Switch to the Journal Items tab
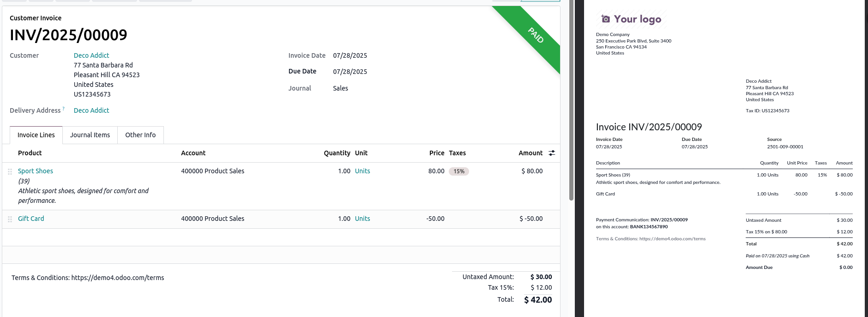This screenshot has width=868, height=317. pyautogui.click(x=90, y=135)
